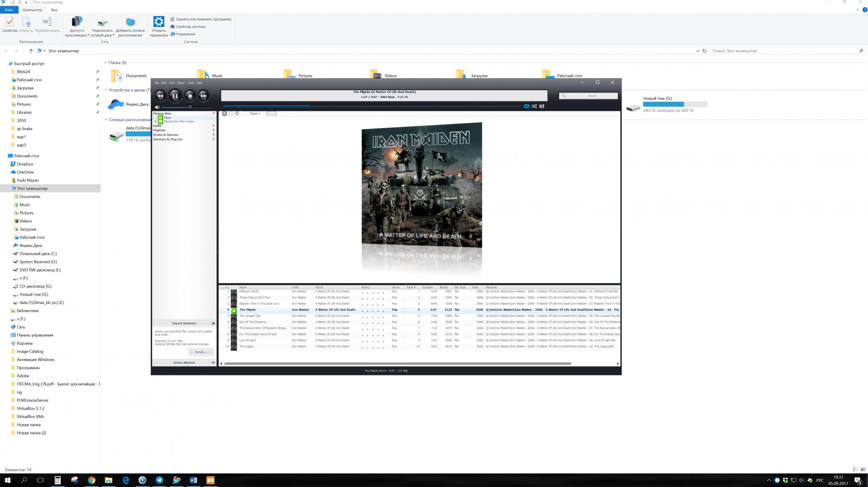The width and height of the screenshot is (868, 487).
Task: Click Добавить сетевое расположение icon
Action: [x=130, y=26]
